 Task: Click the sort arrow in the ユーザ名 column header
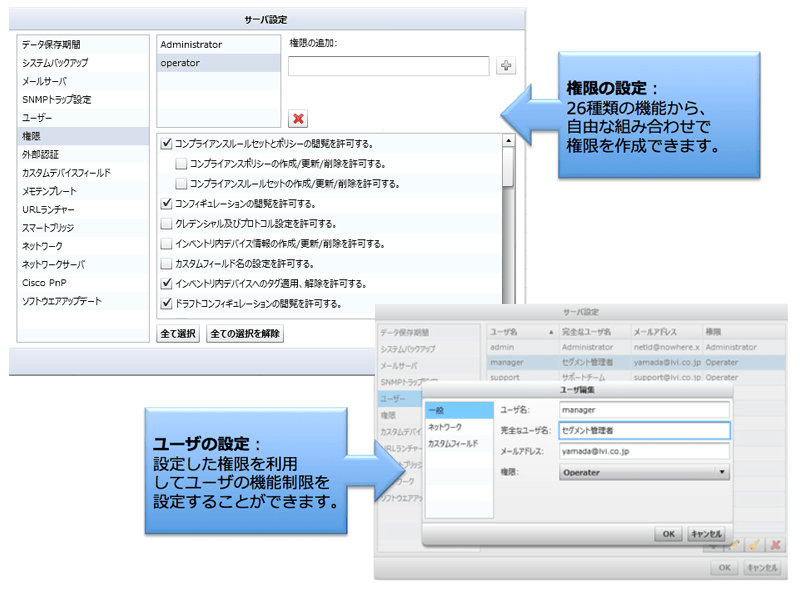(551, 332)
